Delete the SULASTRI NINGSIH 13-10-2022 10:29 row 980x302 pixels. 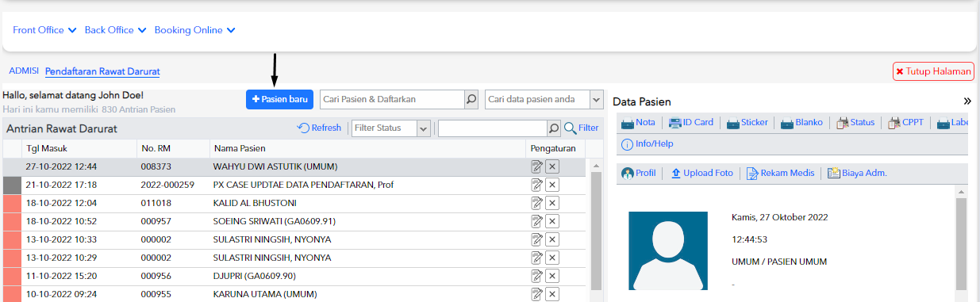(553, 258)
